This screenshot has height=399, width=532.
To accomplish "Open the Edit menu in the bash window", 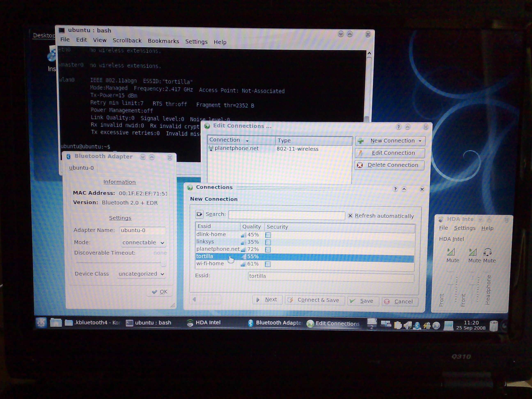I will 81,40.
